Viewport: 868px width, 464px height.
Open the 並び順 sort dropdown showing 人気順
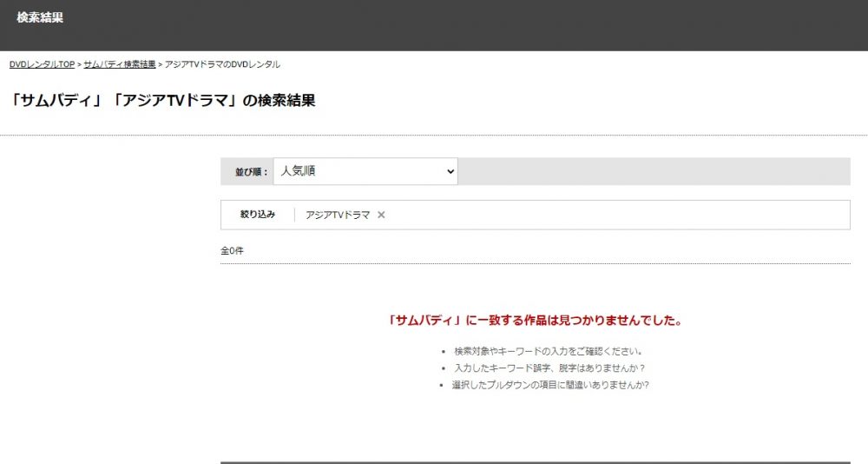365,171
